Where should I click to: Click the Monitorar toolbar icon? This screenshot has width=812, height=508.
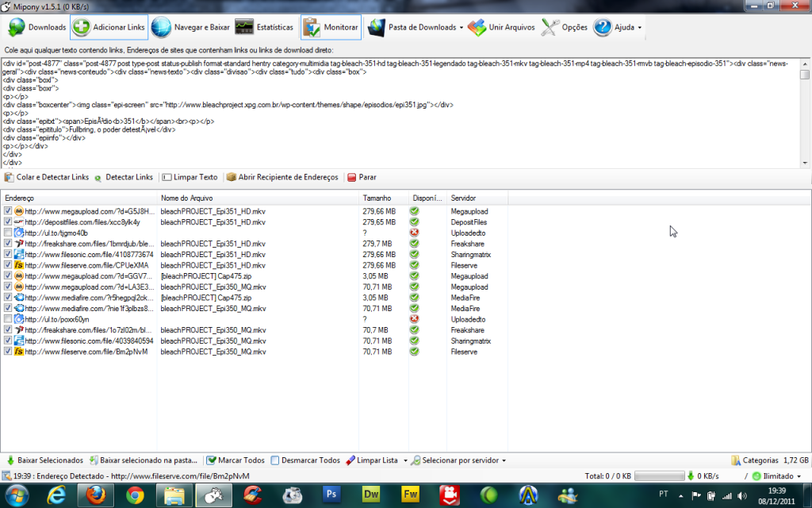pyautogui.click(x=311, y=27)
